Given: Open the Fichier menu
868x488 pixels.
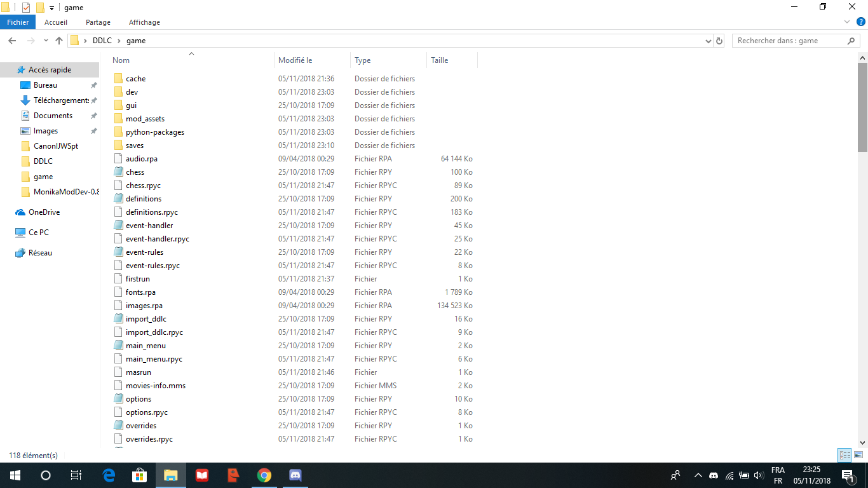Looking at the screenshot, I should click(18, 22).
